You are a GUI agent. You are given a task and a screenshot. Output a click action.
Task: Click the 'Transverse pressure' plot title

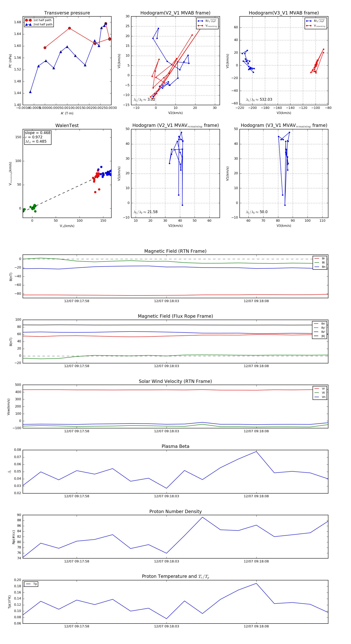67,13
